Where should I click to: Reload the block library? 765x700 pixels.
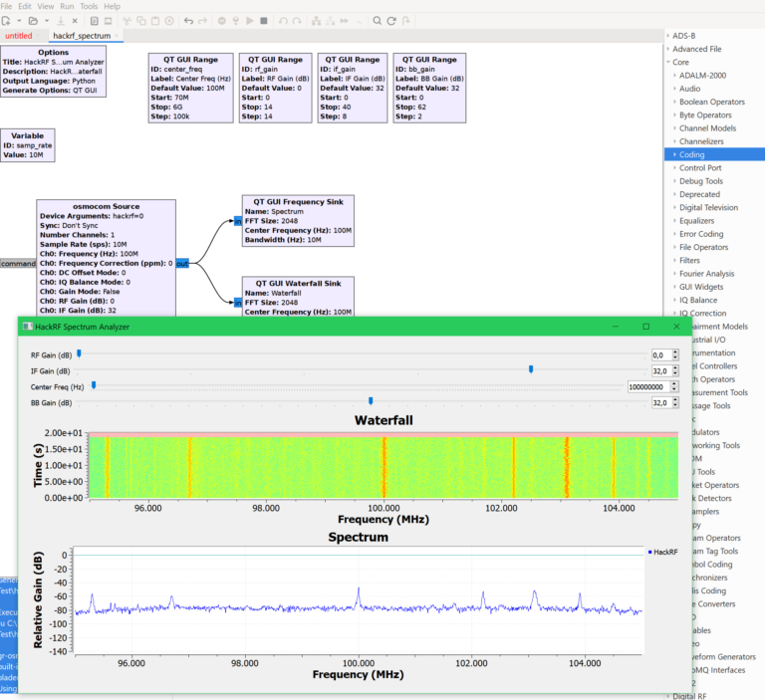pyautogui.click(x=391, y=21)
